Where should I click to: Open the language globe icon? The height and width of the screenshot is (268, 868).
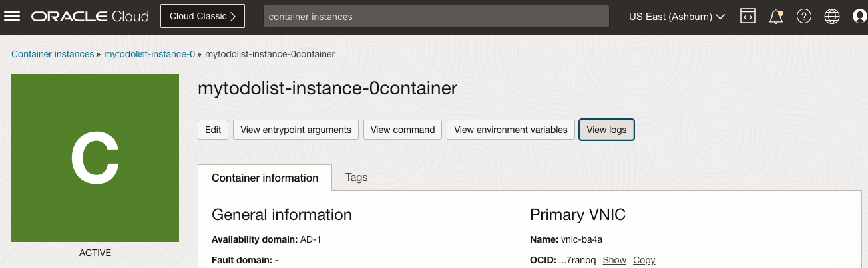tap(832, 17)
